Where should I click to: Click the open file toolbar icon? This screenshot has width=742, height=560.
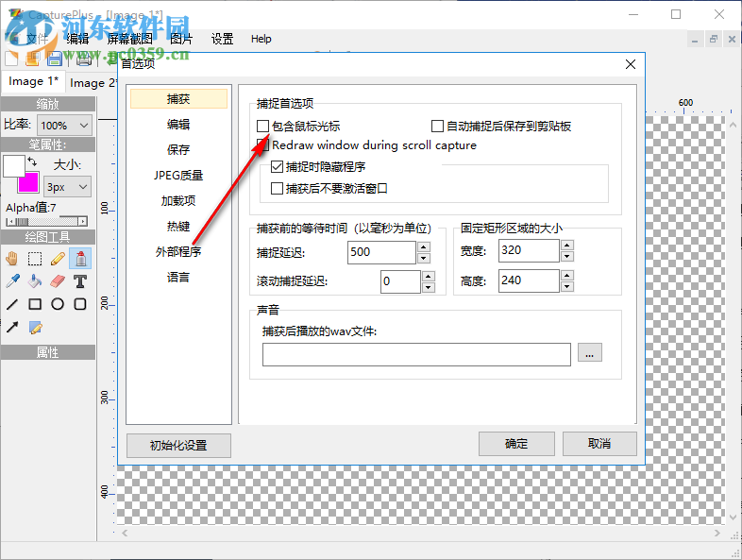(33, 59)
